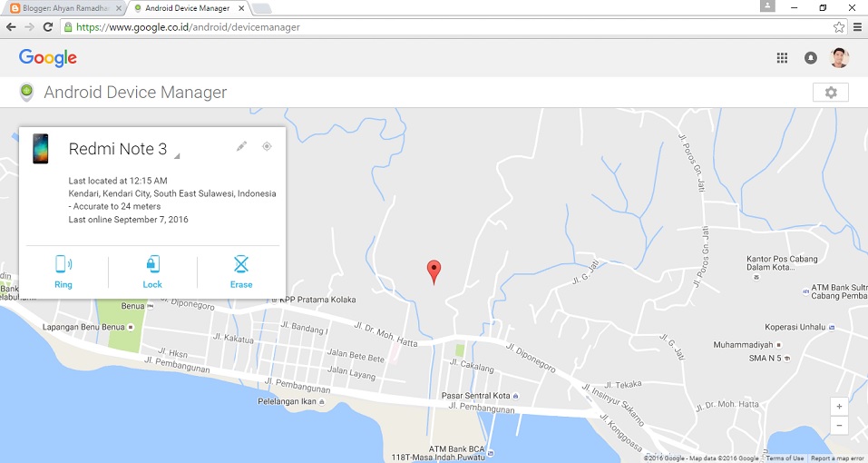Switch to the Blogger tab
Image resolution: width=868 pixels, height=463 pixels.
click(x=65, y=8)
